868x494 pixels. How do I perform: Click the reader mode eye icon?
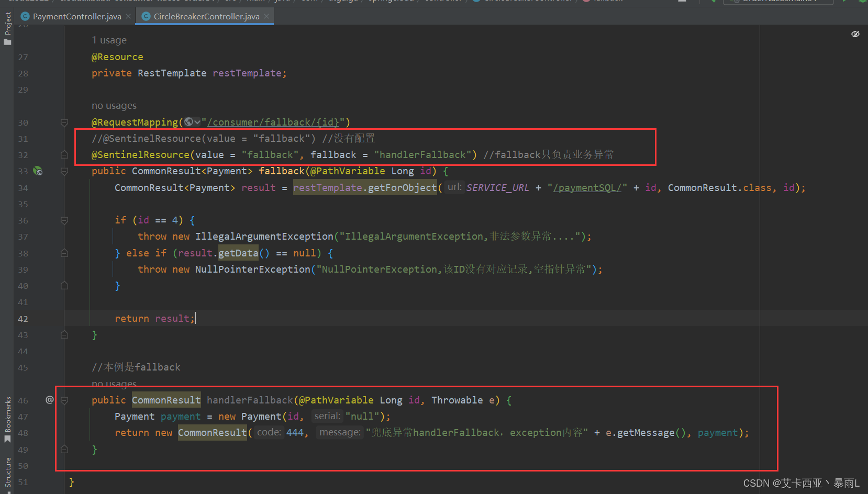tap(855, 34)
